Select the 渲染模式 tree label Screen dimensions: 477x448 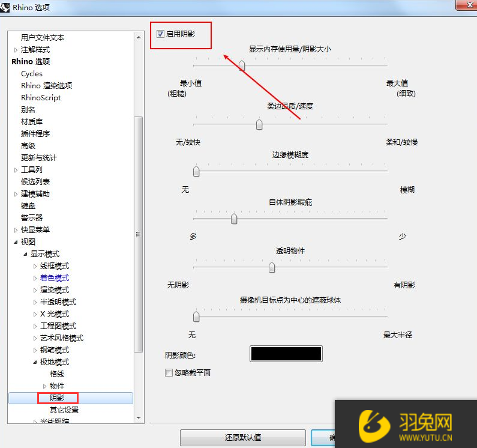55,290
